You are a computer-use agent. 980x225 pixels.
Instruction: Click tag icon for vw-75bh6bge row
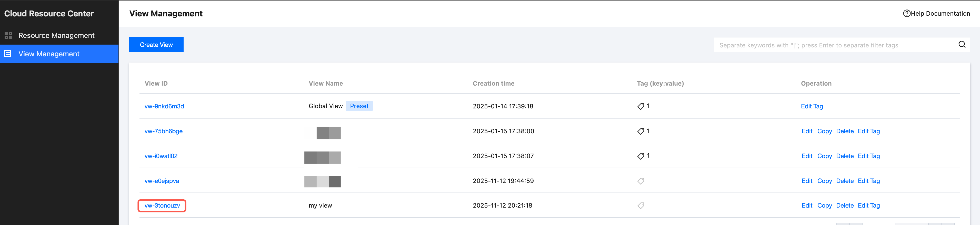point(641,131)
